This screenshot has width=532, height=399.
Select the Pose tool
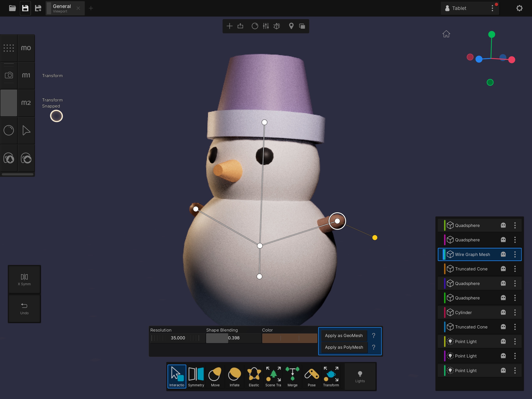(x=312, y=376)
